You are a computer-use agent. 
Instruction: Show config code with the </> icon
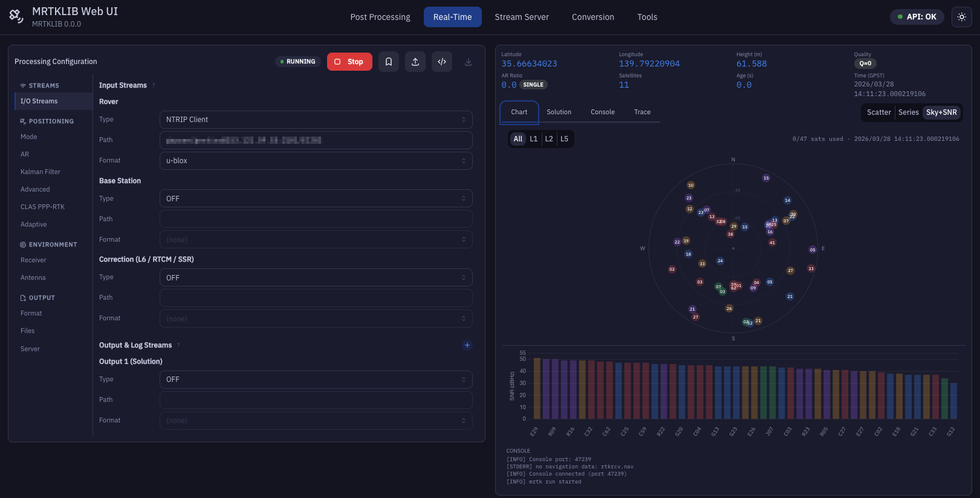442,62
